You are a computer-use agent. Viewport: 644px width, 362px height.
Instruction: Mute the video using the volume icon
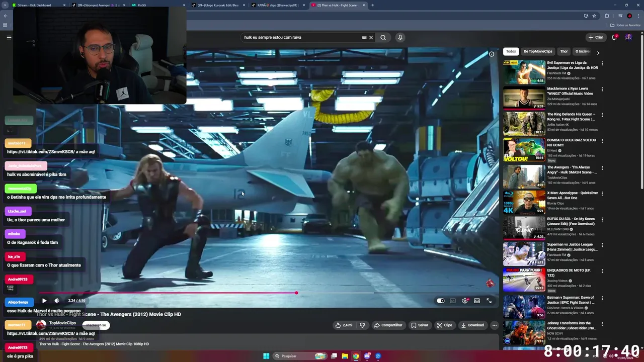[x=57, y=301]
